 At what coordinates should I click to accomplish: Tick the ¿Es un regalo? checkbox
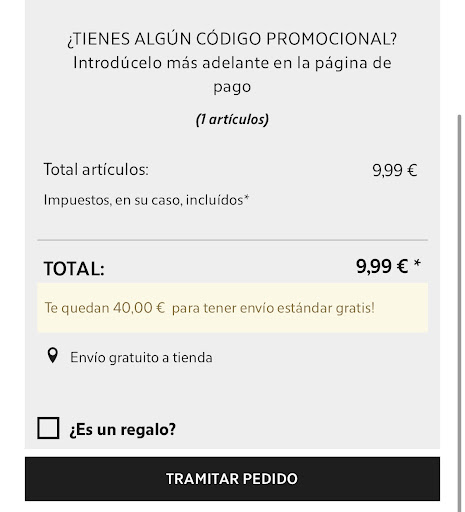pyautogui.click(x=48, y=428)
